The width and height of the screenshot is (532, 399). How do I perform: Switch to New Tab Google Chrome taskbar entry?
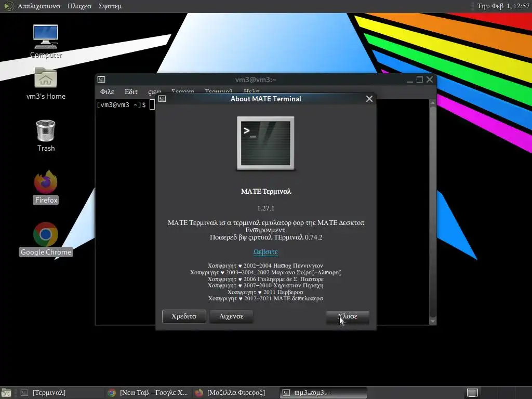click(148, 393)
